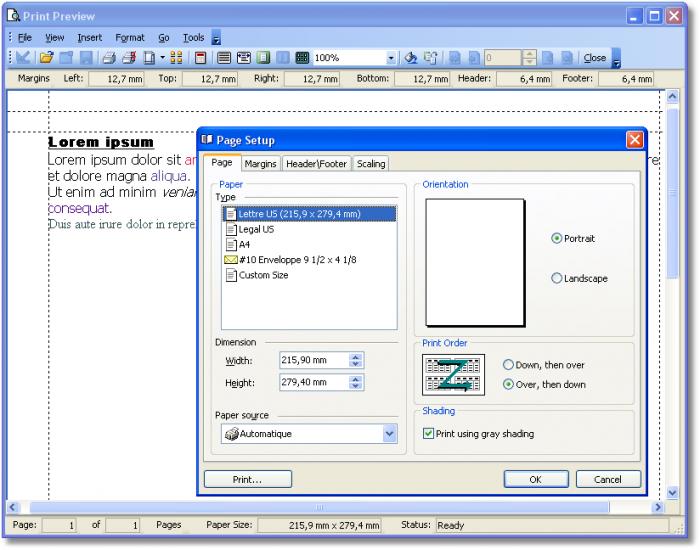The image size is (700, 550).
Task: Increase Width using the spinner arrows
Action: pos(357,356)
